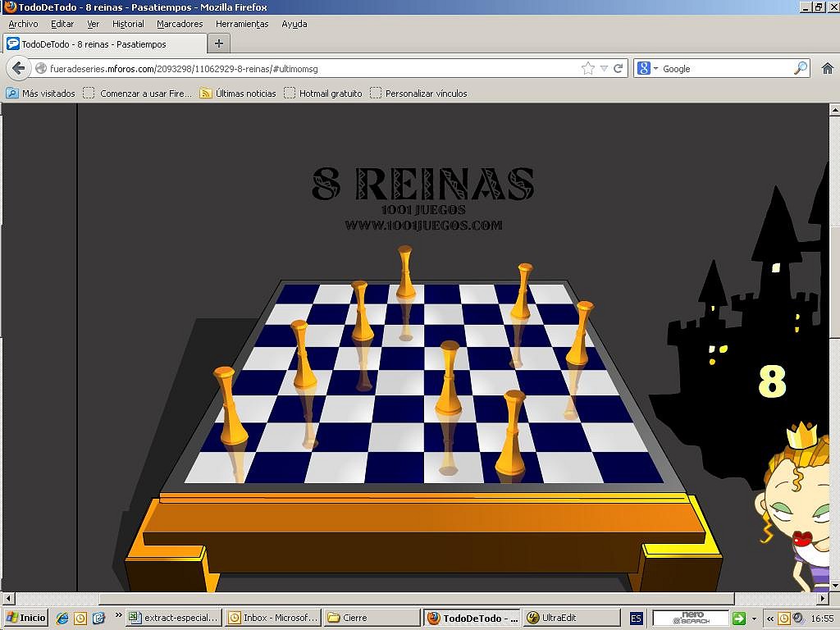Click the horizontal scrollbar thumb
The height and width of the screenshot is (630, 840).
[x=416, y=598]
